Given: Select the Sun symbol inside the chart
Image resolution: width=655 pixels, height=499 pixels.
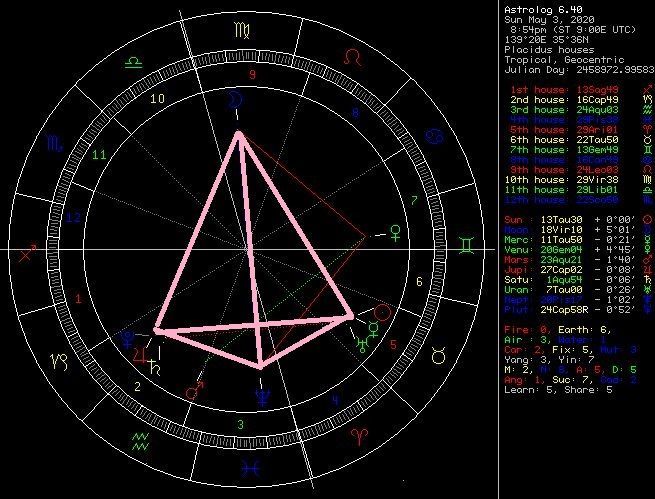Looking at the screenshot, I should click(x=382, y=313).
